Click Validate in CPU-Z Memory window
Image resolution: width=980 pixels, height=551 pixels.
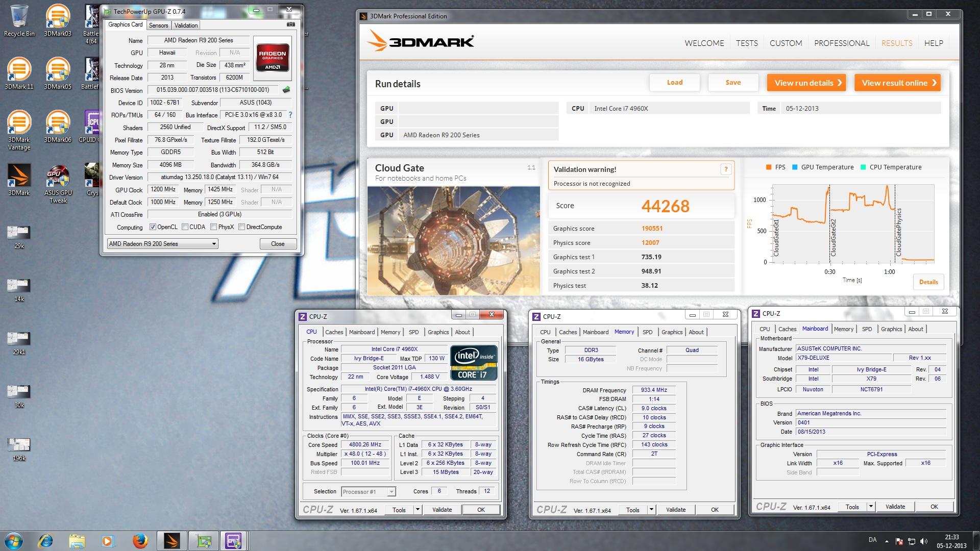(x=676, y=510)
